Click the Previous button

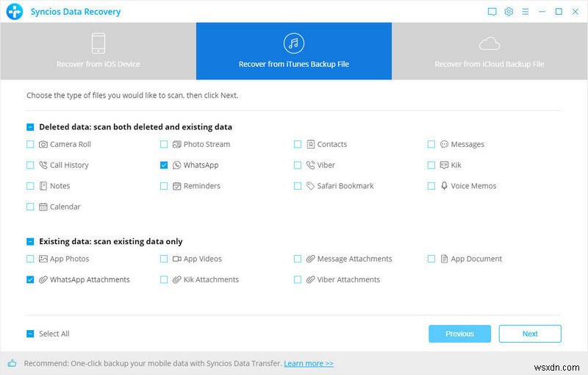pos(460,334)
